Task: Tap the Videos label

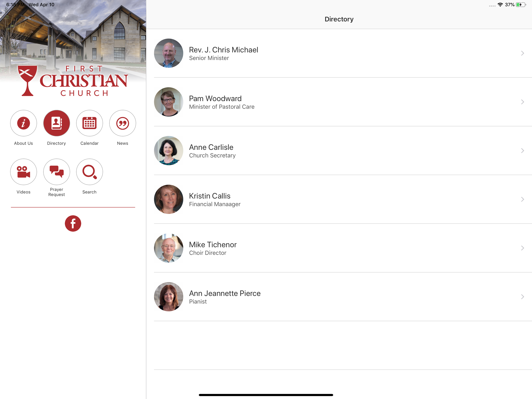Action: (23, 192)
